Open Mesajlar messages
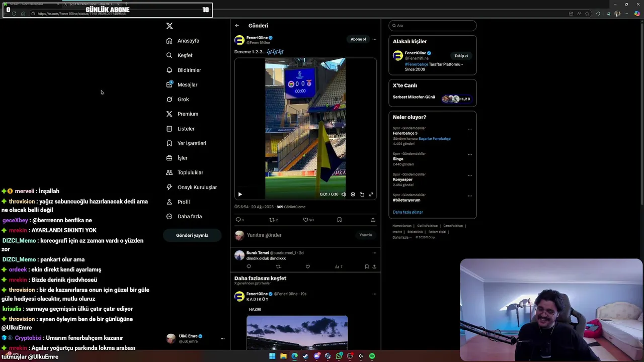Image resolution: width=644 pixels, height=362 pixels. (182, 84)
